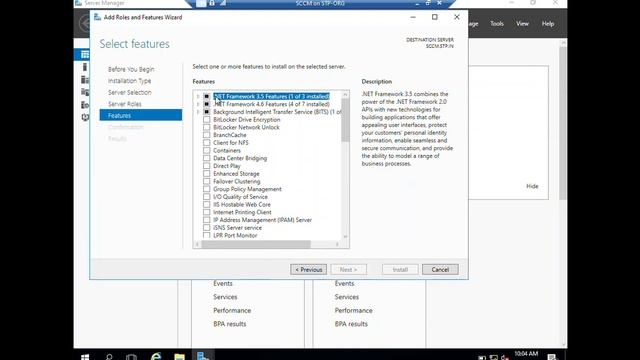Enable the BranchCache feature checkbox

(207, 135)
